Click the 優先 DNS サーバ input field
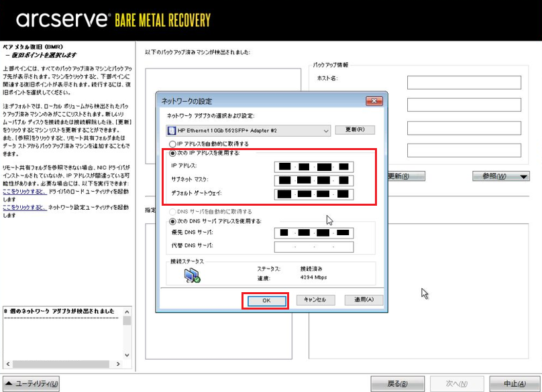Screen dimensions: 542x392 pos(314,233)
